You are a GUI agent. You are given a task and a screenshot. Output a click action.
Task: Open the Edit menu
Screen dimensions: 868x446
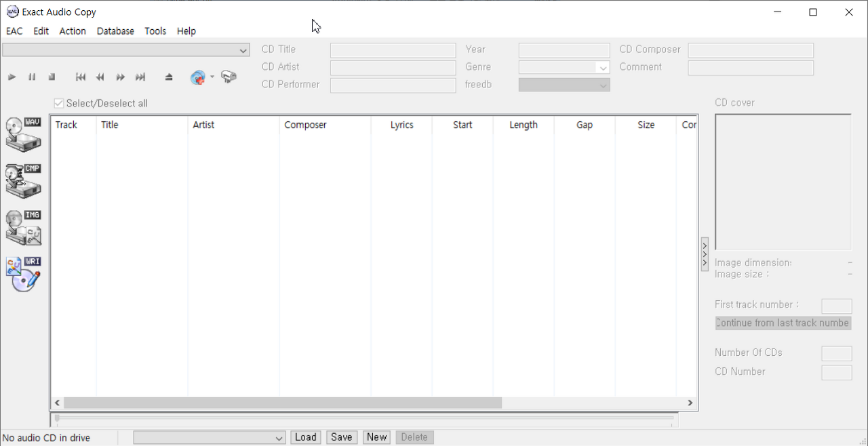click(x=41, y=31)
